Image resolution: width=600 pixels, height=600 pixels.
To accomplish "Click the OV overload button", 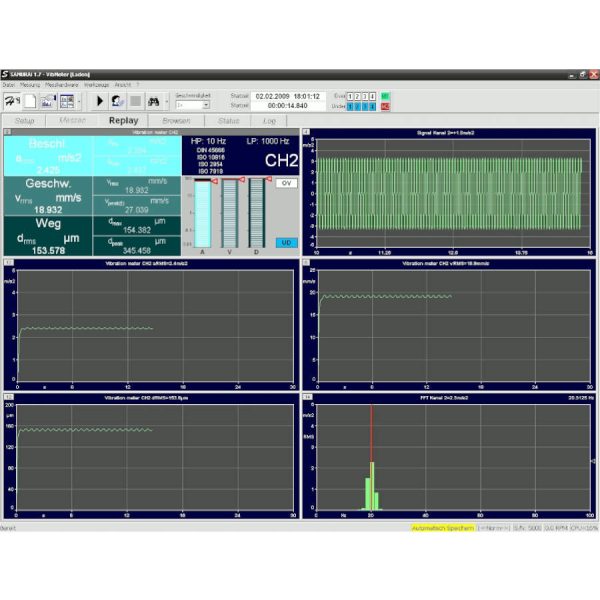I will click(286, 183).
